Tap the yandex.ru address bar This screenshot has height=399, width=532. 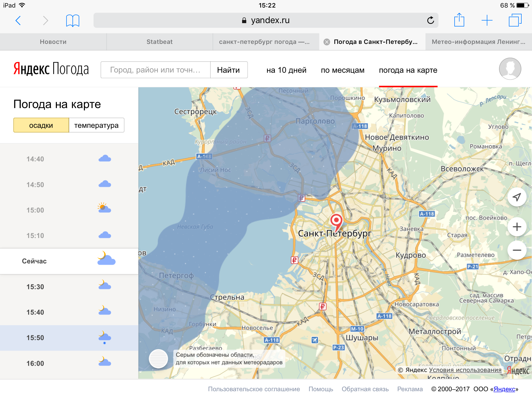pyautogui.click(x=266, y=20)
